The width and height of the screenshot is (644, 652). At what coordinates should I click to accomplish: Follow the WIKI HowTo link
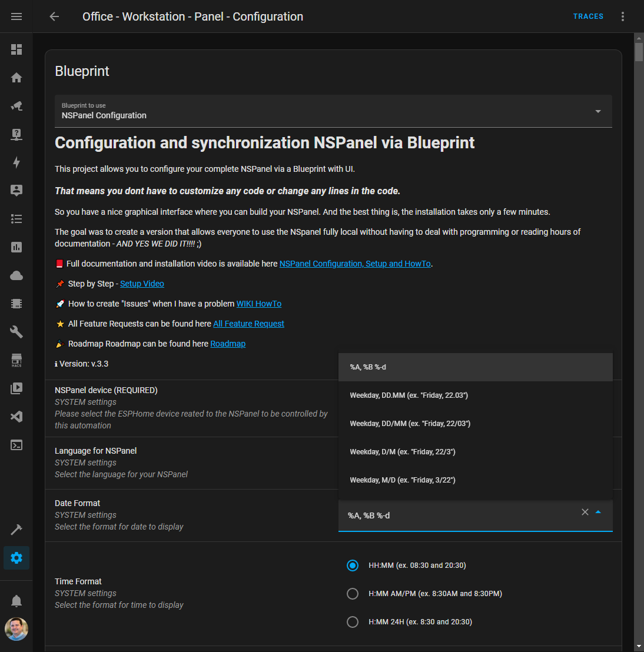click(x=258, y=303)
